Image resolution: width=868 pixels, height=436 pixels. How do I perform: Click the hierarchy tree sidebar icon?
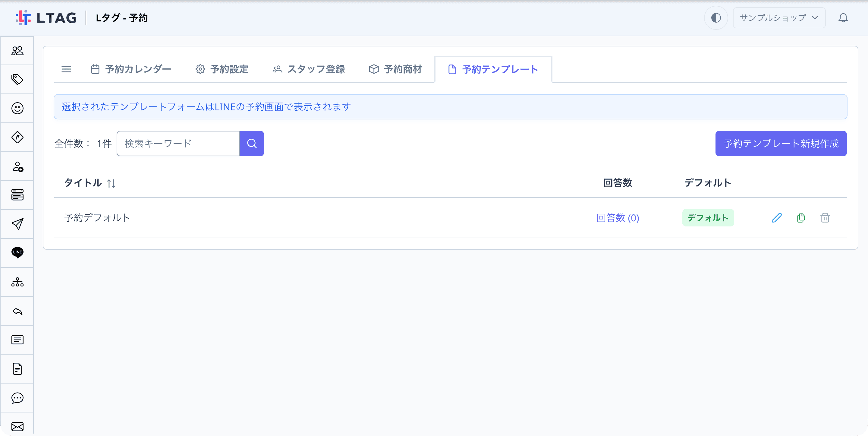(17, 282)
